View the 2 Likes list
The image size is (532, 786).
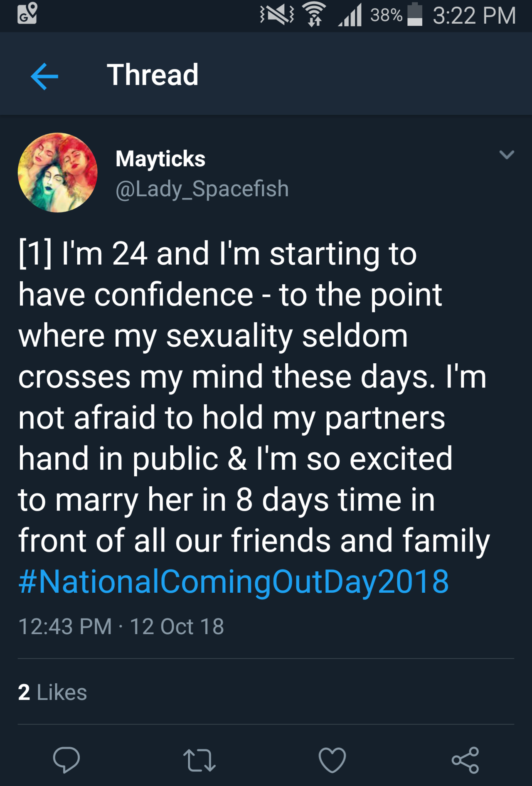52,692
